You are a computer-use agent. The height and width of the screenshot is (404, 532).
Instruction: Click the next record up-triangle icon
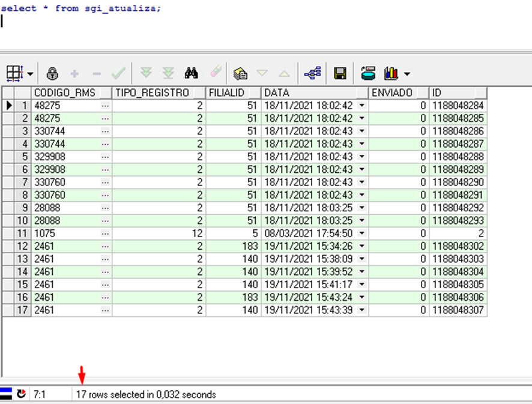(x=285, y=73)
